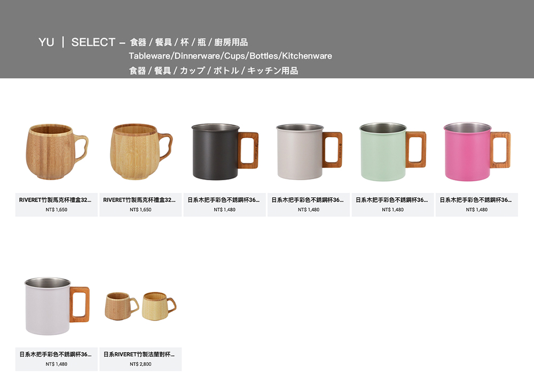534x392 pixels.
Task: Click the NT$ 1,480 price under the mint mug
Action: (x=392, y=210)
